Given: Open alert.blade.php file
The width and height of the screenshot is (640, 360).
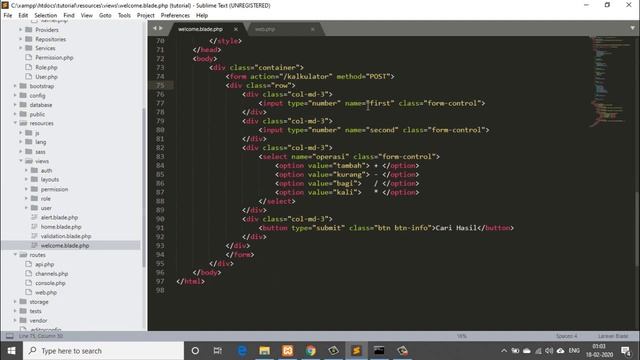Looking at the screenshot, I should (59, 218).
